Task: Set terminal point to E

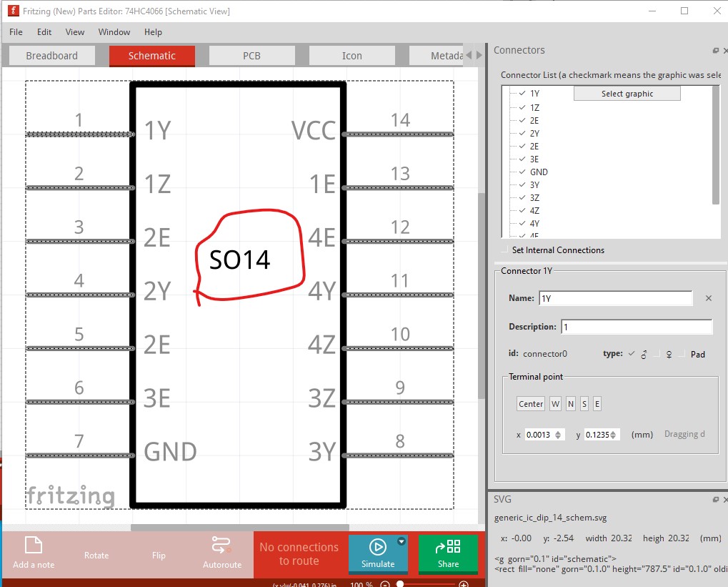Action: click(597, 404)
